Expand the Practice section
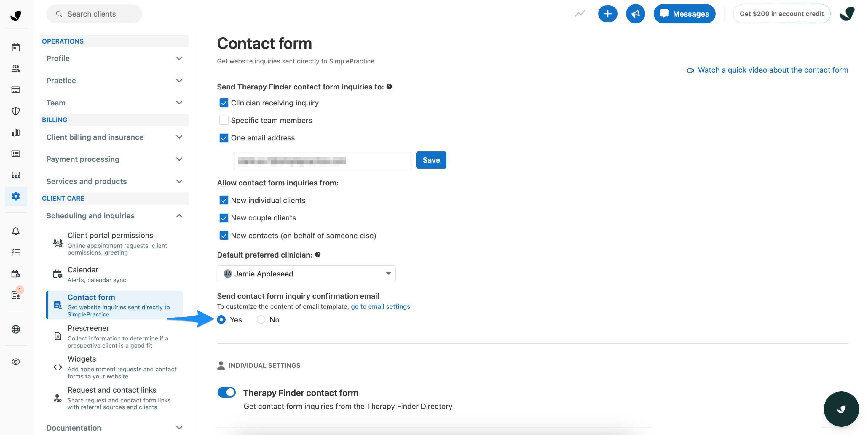This screenshot has width=868, height=435. (114, 81)
